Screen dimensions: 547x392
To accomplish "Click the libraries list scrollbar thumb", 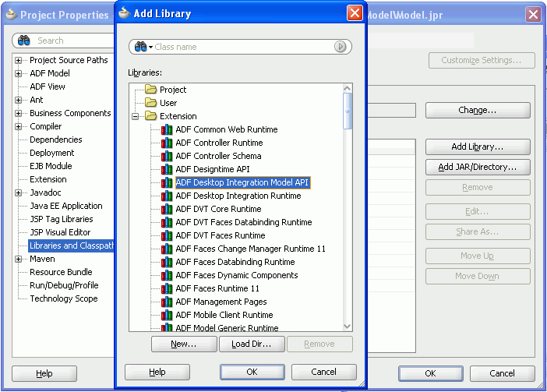I will [347, 111].
